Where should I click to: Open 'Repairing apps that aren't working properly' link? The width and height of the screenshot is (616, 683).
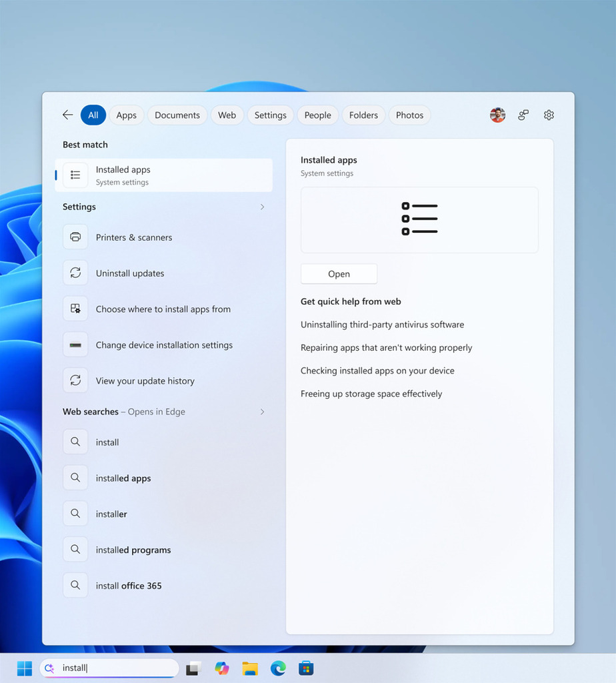click(x=386, y=348)
